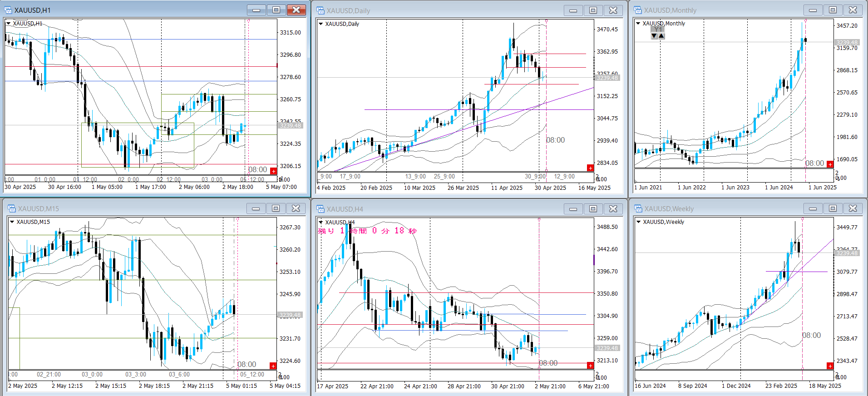
Task: Maximize the XAUUSD,M15 chart window
Action: pyautogui.click(x=276, y=208)
